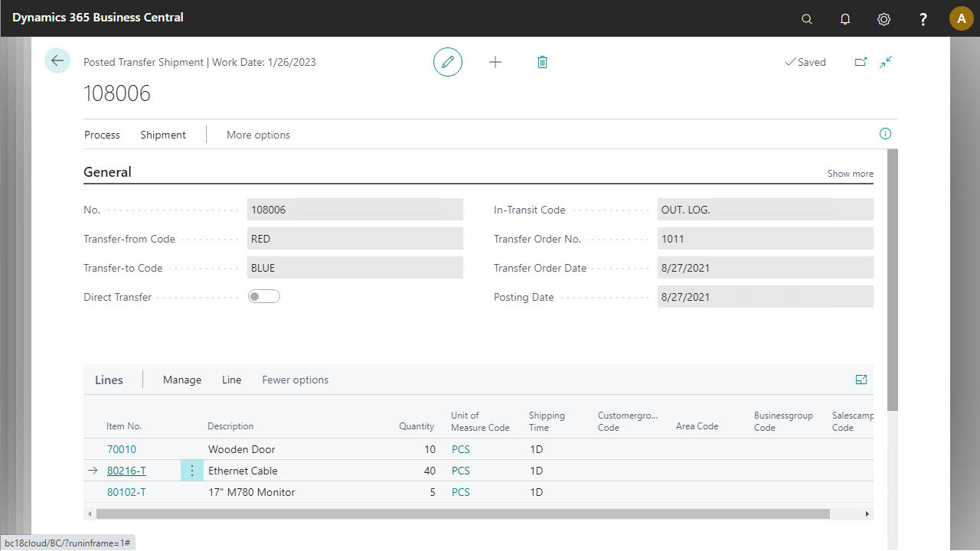The width and height of the screenshot is (980, 551).
Task: Toggle the FactBox information icon
Action: pyautogui.click(x=885, y=134)
